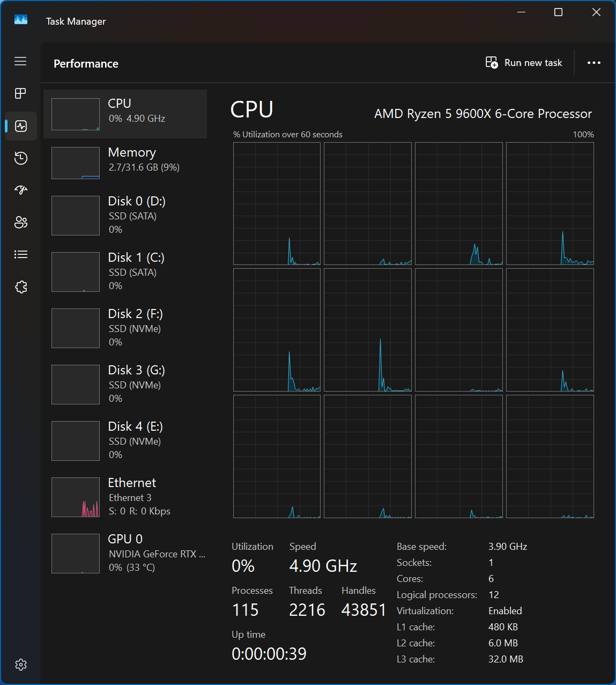Screen dimensions: 616x685
Task: Click L1 cache value 480 KB
Action: (503, 627)
